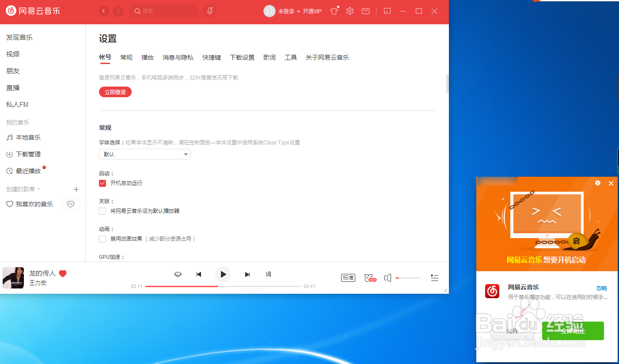Image resolution: width=619 pixels, height=364 pixels.
Task: Click the volume slider
Action: pyautogui.click(x=408, y=278)
